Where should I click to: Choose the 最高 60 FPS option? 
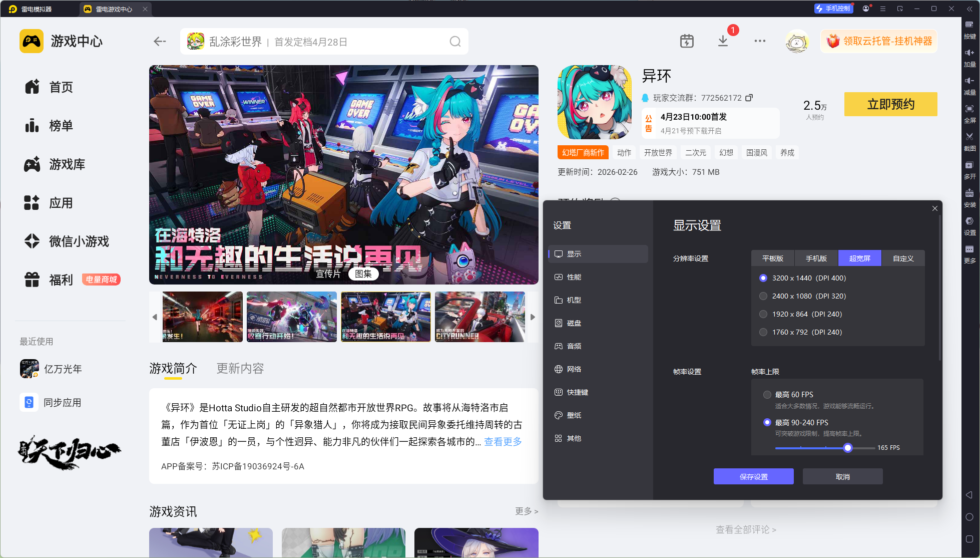tap(767, 395)
